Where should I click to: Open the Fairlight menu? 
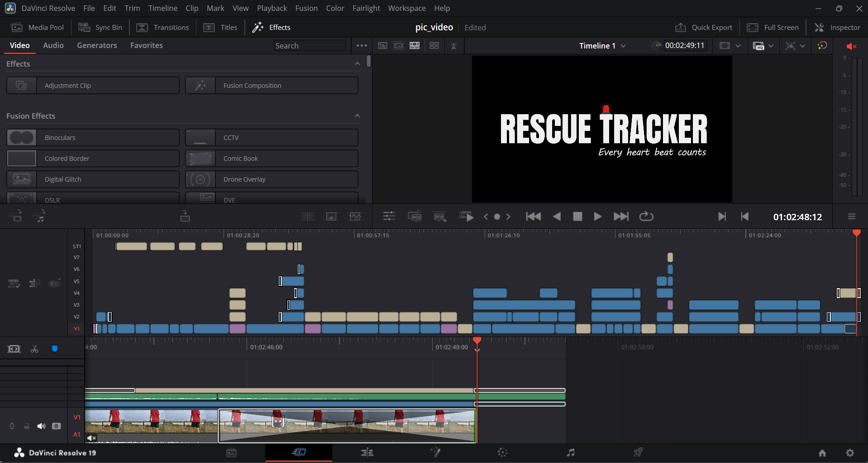[366, 8]
